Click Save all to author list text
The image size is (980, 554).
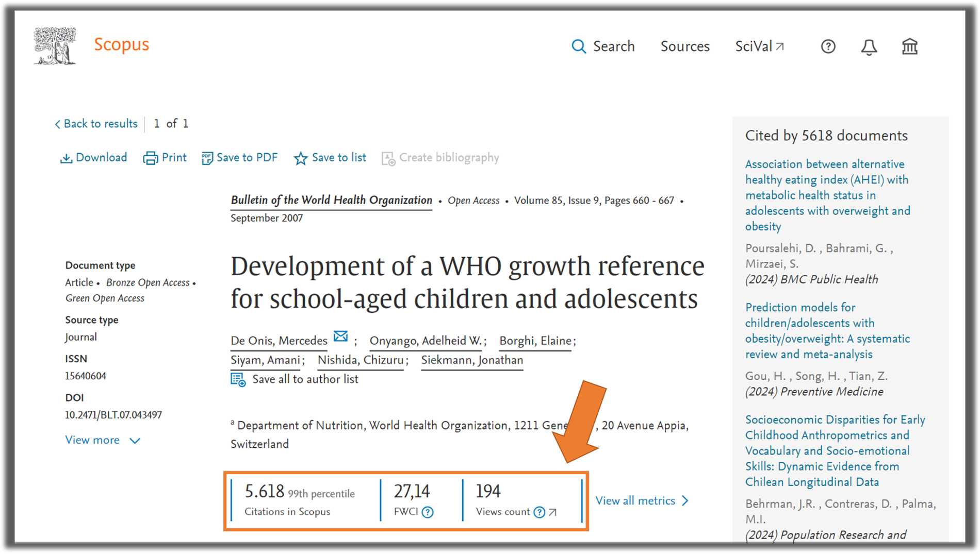[x=305, y=379]
